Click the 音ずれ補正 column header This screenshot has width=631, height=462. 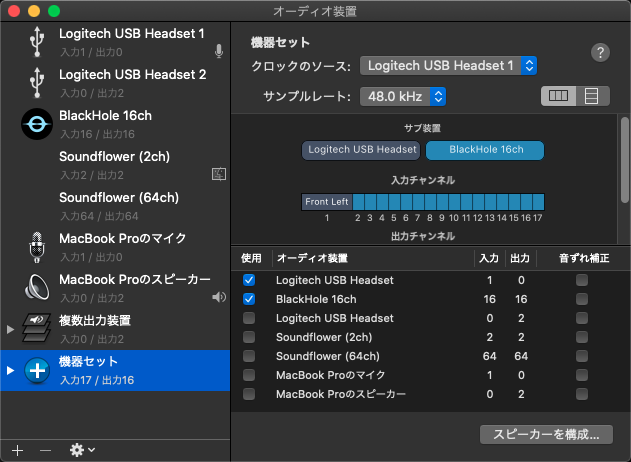pos(584,258)
